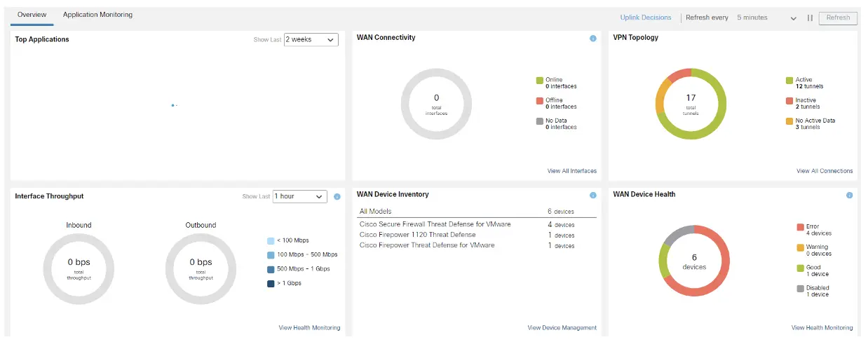This screenshot has width=868, height=349.
Task: Click the dark blue > 1 Gbps swatch
Action: point(271,283)
